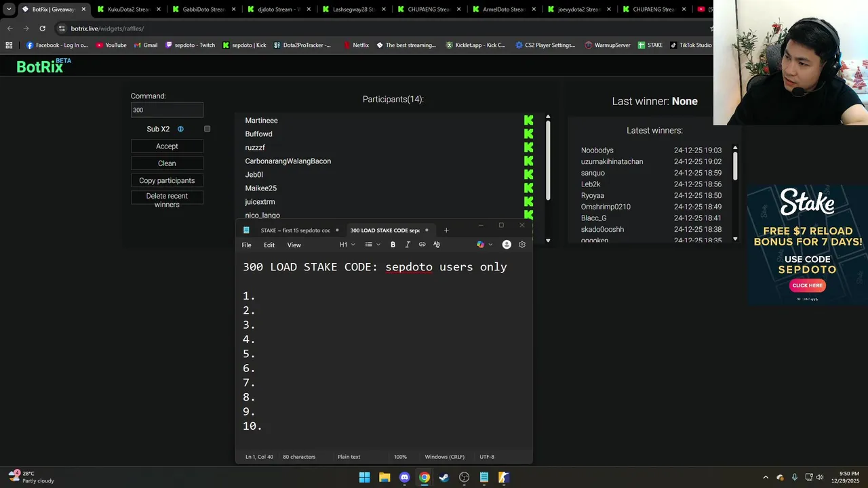Open the Gmail bookmark

[146, 45]
